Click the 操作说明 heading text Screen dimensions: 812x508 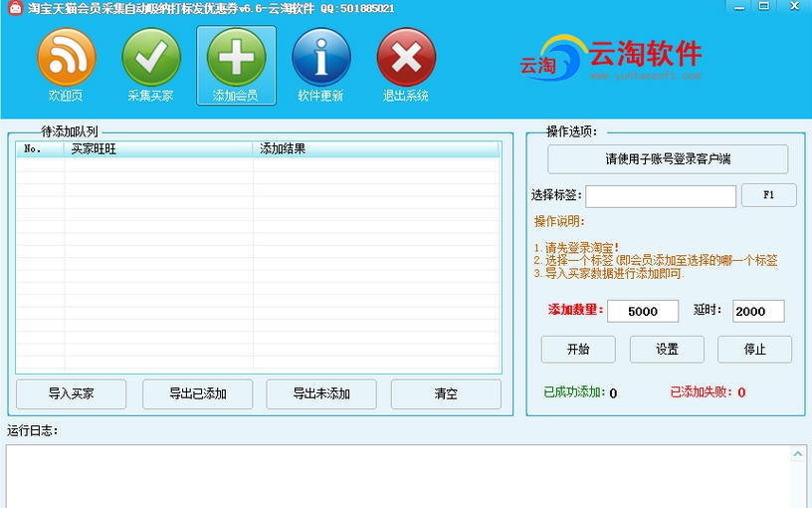pos(559,222)
